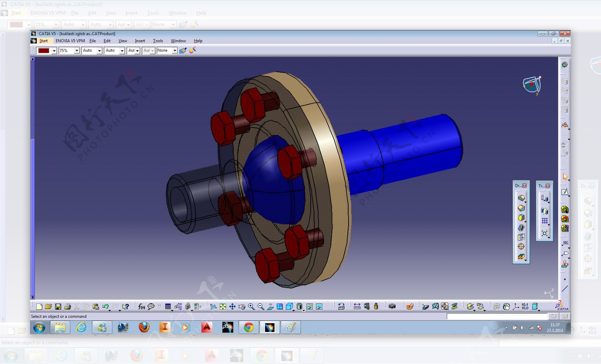601x364 pixels.
Task: Click the Manipulation icon in bottom toolbar
Action: (506, 307)
